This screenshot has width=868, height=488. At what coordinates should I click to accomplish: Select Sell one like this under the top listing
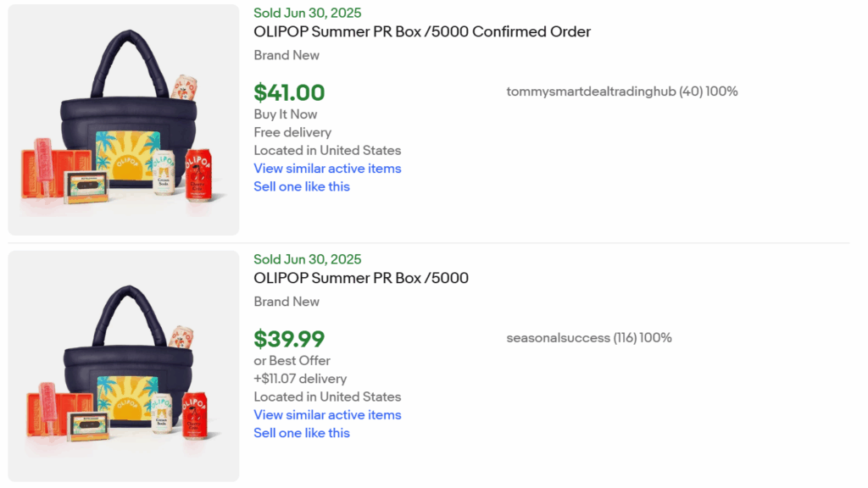302,186
